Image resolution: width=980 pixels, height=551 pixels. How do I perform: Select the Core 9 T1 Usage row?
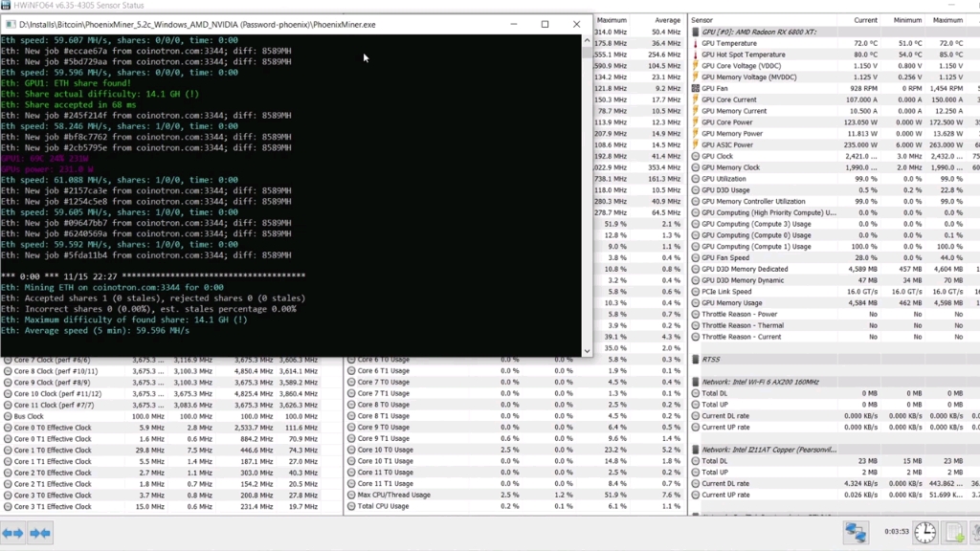click(x=515, y=438)
